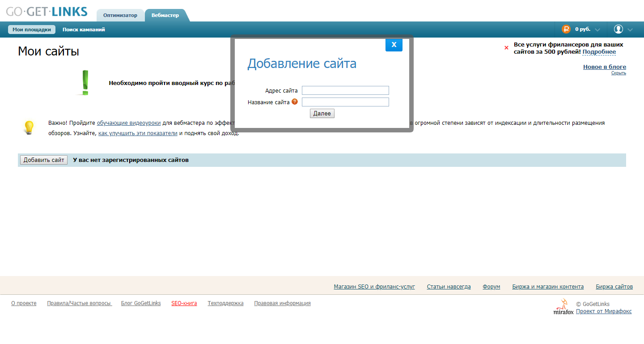644x344 pixels.
Task: Click the Добавить сайт button
Action: (x=43, y=160)
